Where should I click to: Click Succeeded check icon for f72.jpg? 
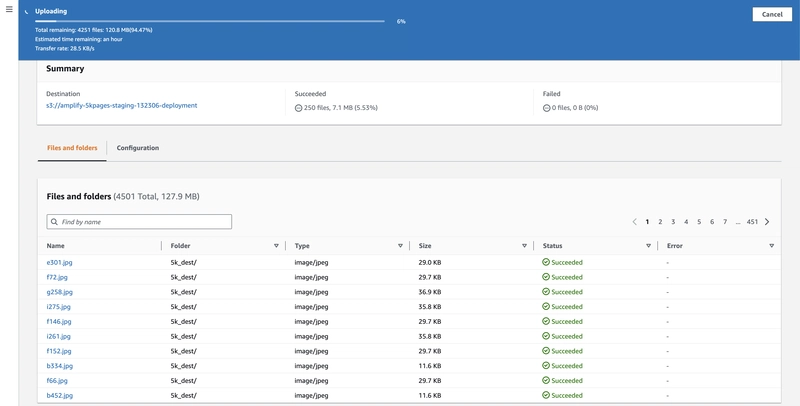[x=546, y=277]
